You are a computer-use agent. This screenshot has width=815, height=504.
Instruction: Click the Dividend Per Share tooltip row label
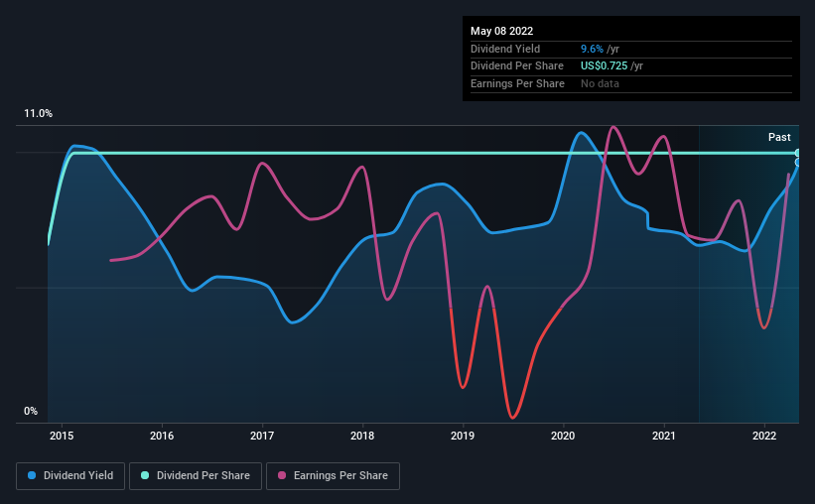click(x=516, y=66)
